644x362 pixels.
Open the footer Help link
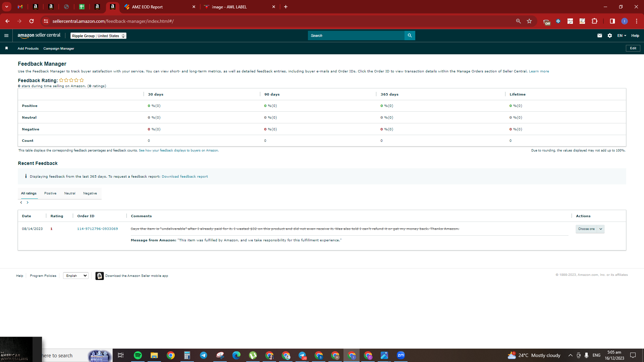coord(20,276)
